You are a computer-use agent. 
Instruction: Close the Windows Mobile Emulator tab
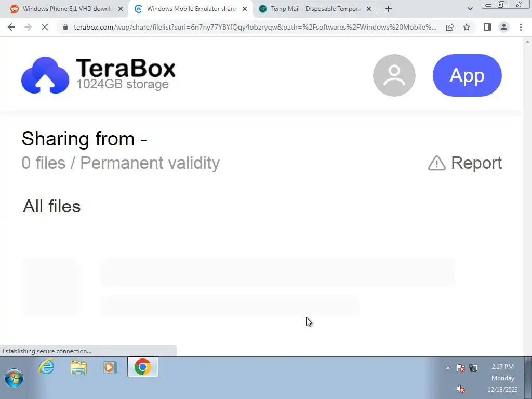245,9
